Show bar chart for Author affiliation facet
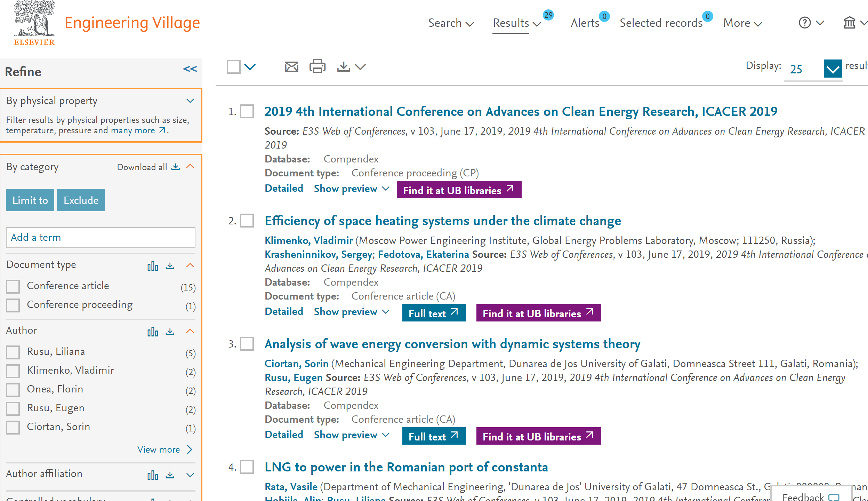Viewport: 868px width, 501px height. pos(153,475)
